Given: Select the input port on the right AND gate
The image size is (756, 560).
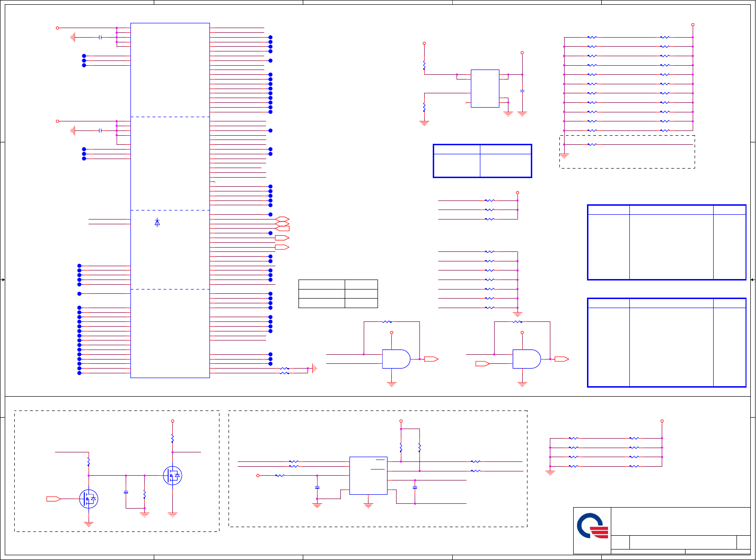Looking at the screenshot, I should pos(482,364).
